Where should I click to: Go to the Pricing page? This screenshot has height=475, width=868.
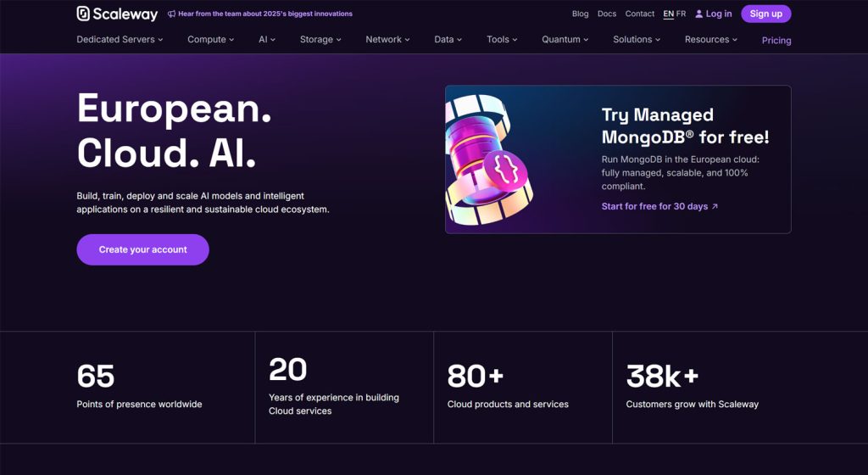click(x=776, y=41)
